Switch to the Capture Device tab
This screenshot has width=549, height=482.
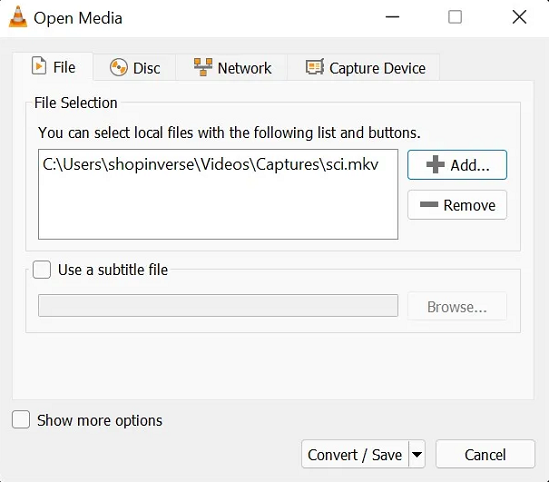[364, 68]
